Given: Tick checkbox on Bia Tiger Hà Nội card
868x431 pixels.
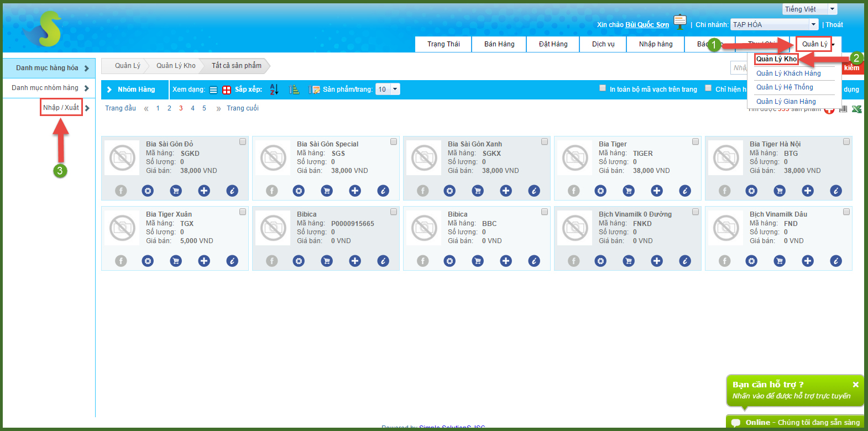Looking at the screenshot, I should (x=846, y=141).
